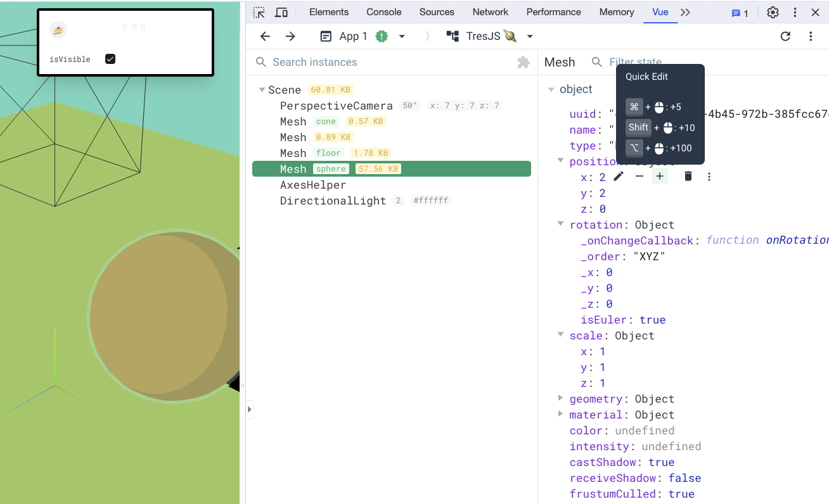
Task: Switch to the Network tab
Action: point(490,12)
